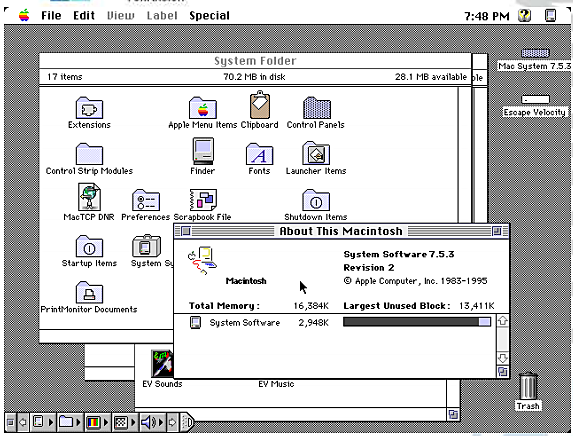The width and height of the screenshot is (573, 436).
Task: Click the 2,948K System Software memory value
Action: click(x=314, y=323)
